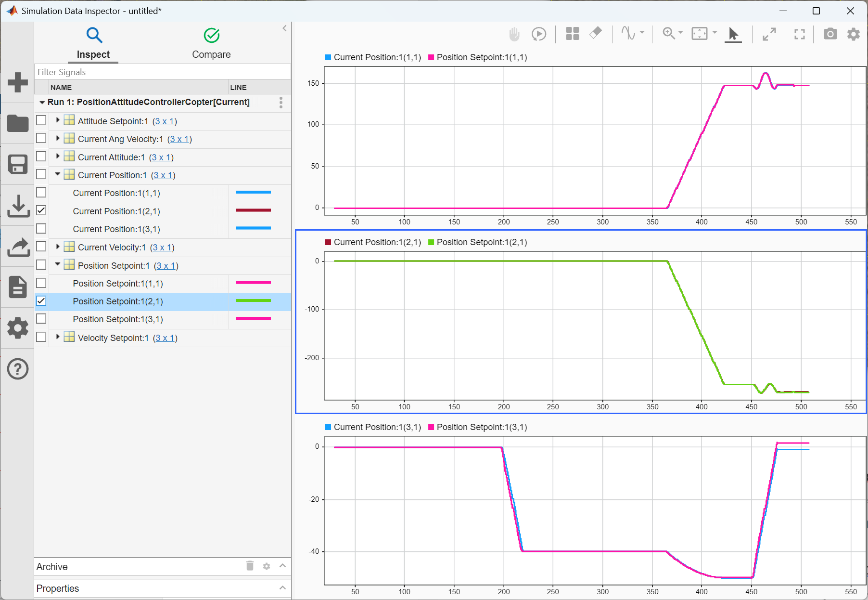Collapse the Position Setpoint:1 group
Viewport: 868px width, 600px height.
click(58, 264)
